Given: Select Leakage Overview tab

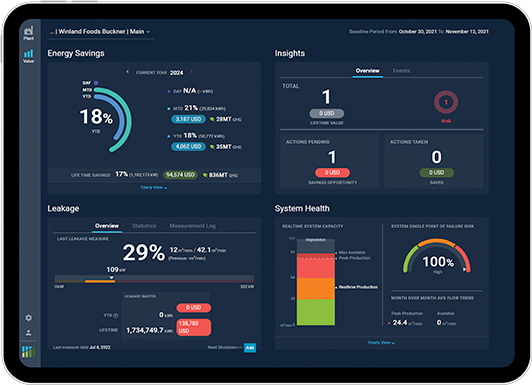Looking at the screenshot, I should point(107,226).
